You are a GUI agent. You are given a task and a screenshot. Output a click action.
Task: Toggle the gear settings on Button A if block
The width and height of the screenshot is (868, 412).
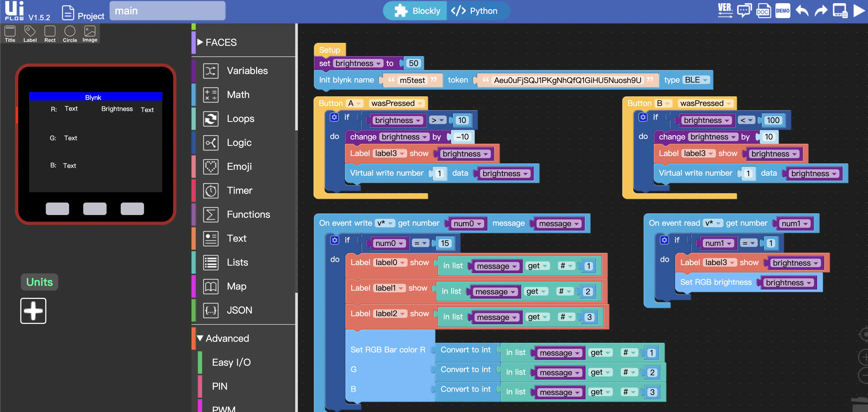[334, 117]
